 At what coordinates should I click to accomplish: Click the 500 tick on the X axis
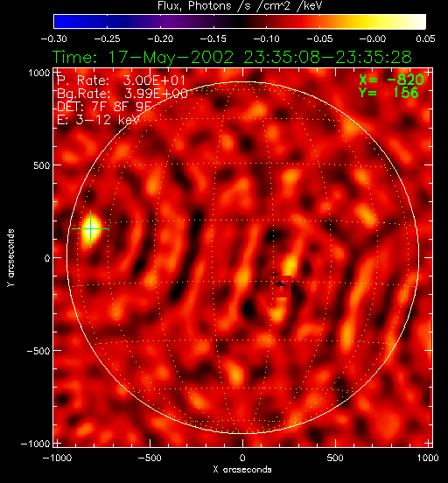[335, 458]
